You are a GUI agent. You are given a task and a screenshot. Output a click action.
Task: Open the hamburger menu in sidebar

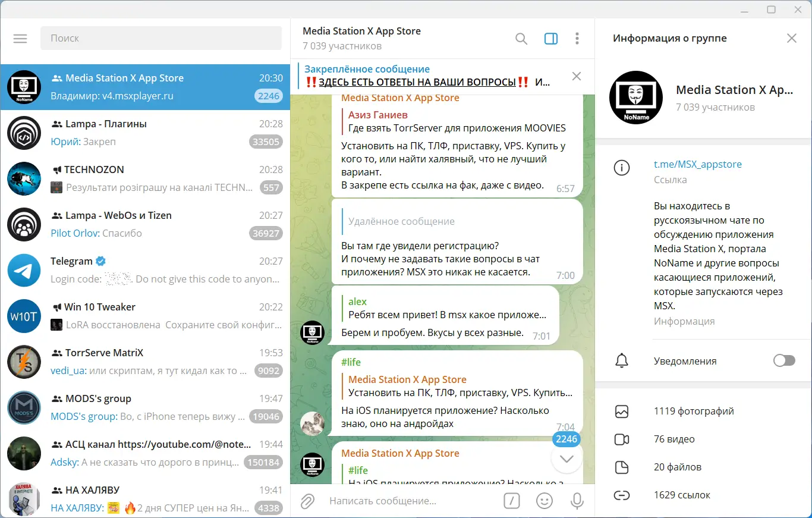20,38
